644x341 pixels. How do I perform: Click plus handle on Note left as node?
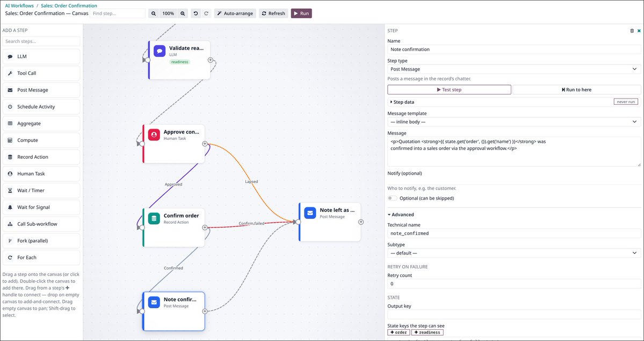coord(361,222)
